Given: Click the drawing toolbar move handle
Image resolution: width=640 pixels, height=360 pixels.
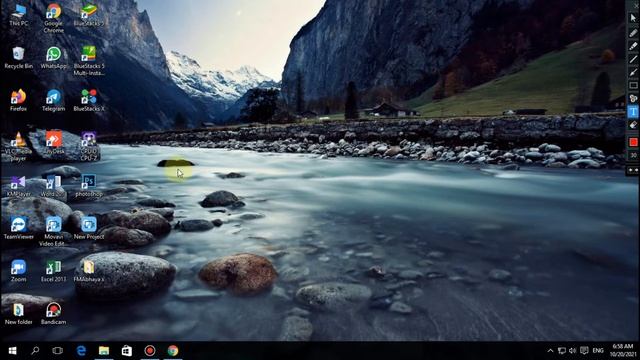Looking at the screenshot, I should [633, 170].
